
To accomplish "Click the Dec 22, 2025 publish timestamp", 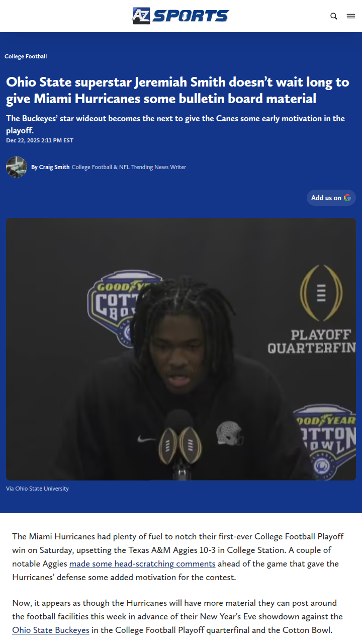I will click(x=40, y=140).
